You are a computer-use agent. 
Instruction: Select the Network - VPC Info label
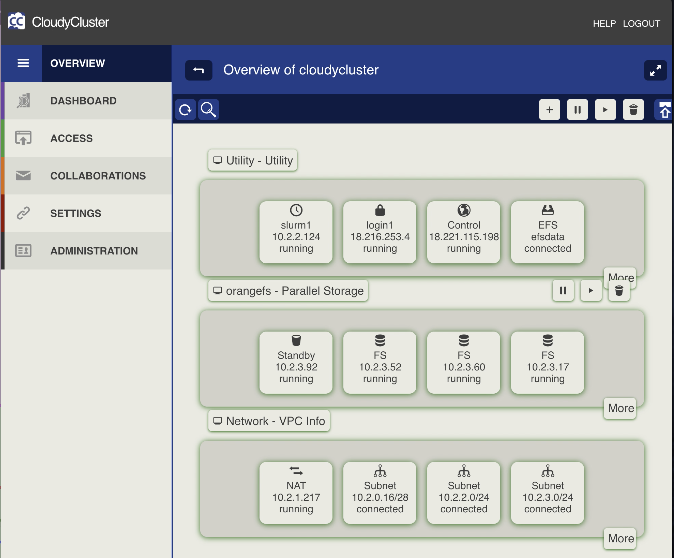point(269,421)
